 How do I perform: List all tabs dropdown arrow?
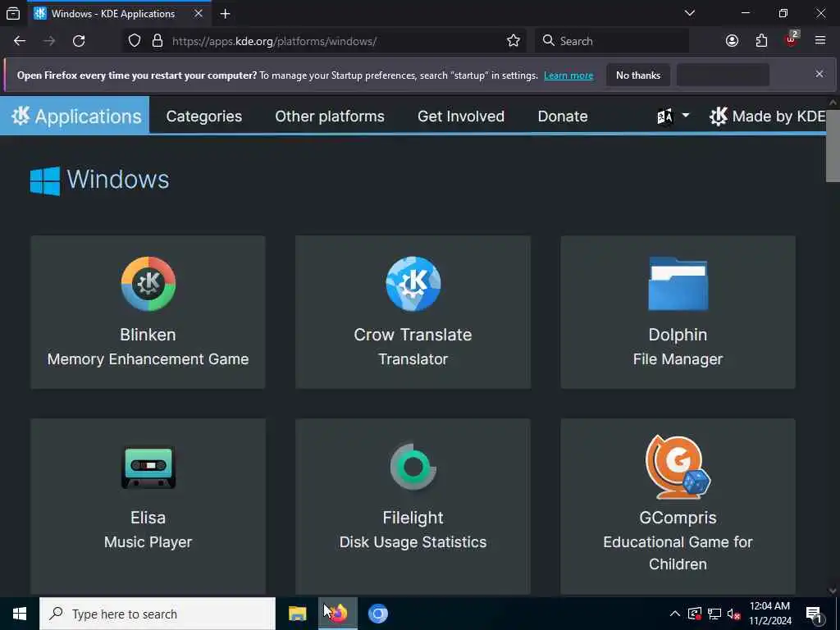[690, 13]
